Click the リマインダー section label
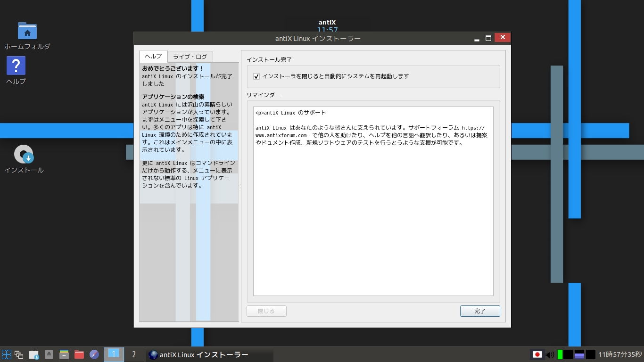 coord(264,95)
